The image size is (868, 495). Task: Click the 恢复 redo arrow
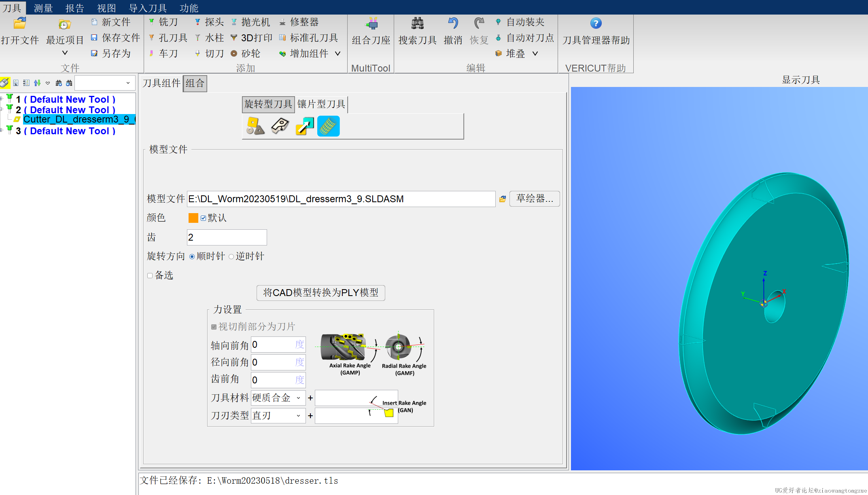pos(479,23)
